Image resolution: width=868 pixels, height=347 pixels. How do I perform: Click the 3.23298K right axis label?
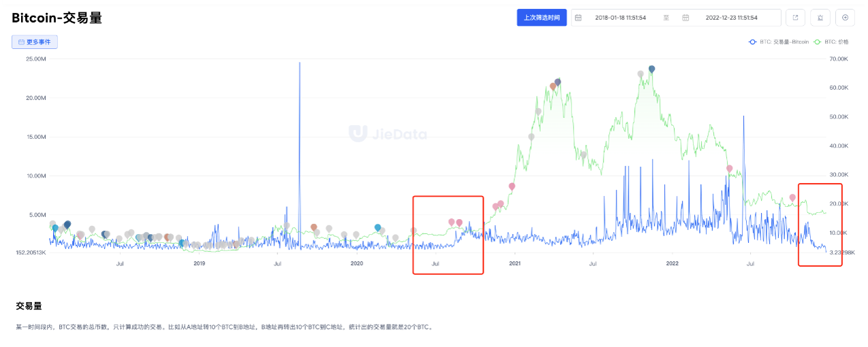[x=841, y=252]
